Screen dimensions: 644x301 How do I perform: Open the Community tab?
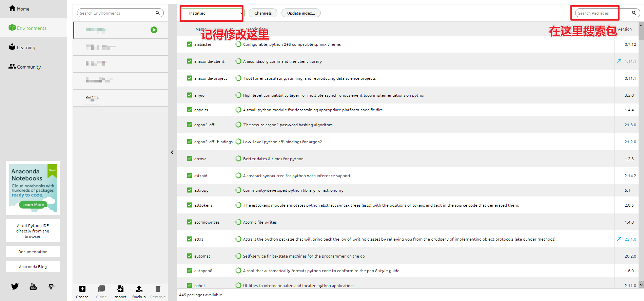[x=25, y=67]
